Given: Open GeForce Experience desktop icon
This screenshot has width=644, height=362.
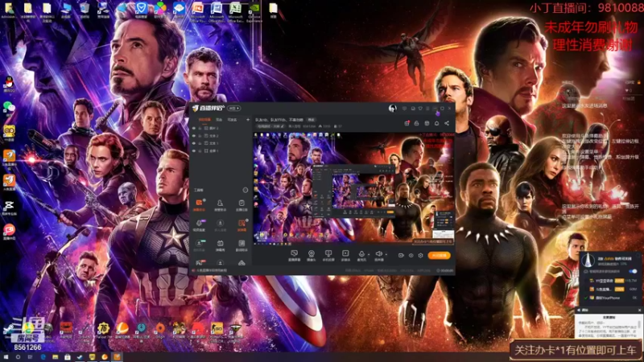Looking at the screenshot, I should pyautogui.click(x=254, y=11).
